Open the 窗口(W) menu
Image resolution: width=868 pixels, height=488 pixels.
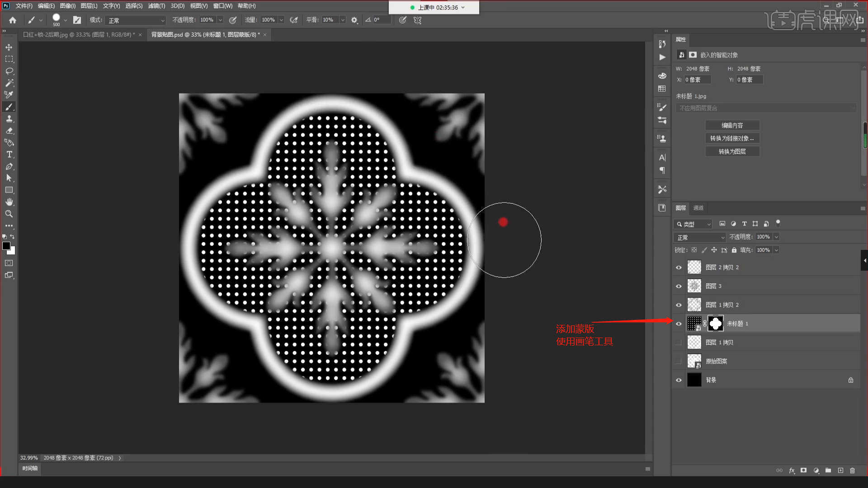pyautogui.click(x=222, y=6)
